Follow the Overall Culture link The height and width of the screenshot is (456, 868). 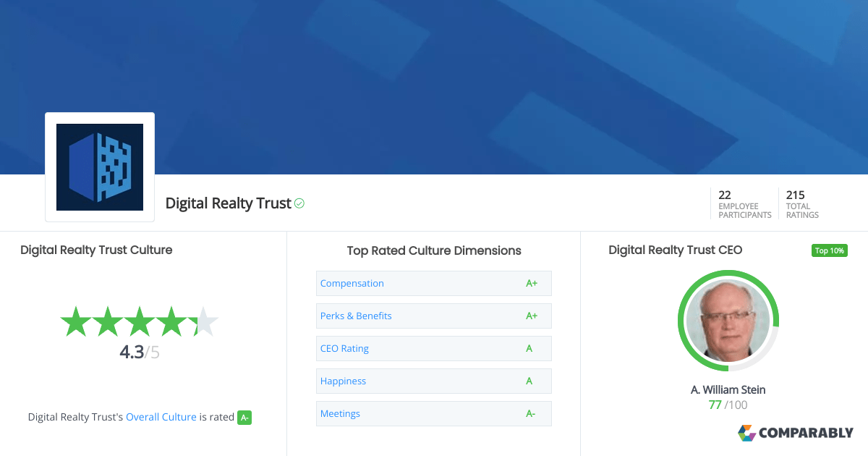pos(161,417)
